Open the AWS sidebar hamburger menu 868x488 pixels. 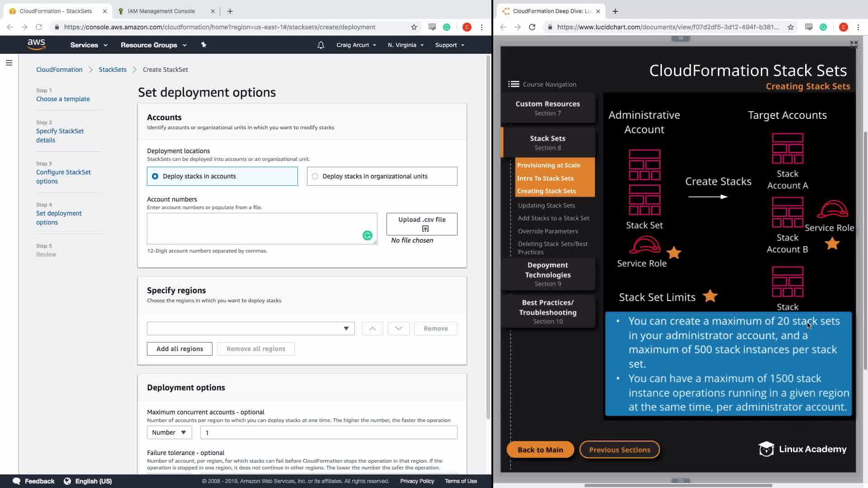(9, 63)
